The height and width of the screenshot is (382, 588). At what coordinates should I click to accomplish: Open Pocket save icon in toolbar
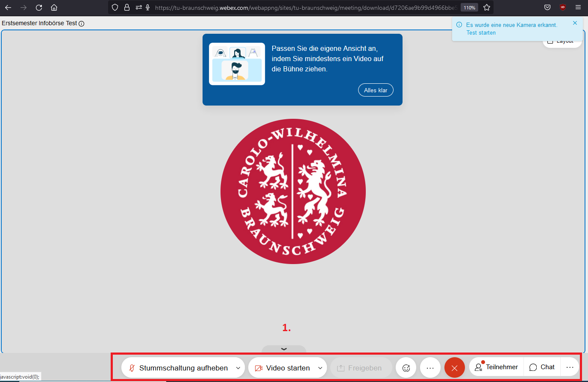click(547, 7)
